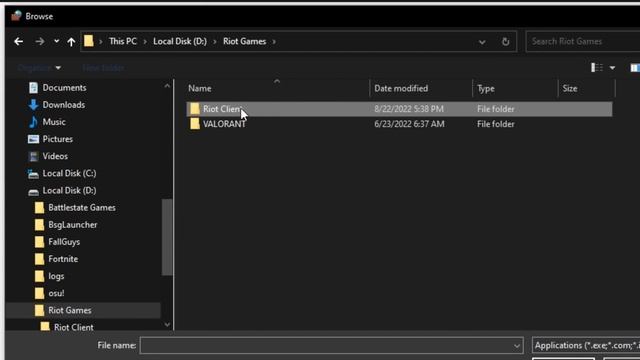
Task: Go back with the left arrow
Action: pos(18,42)
